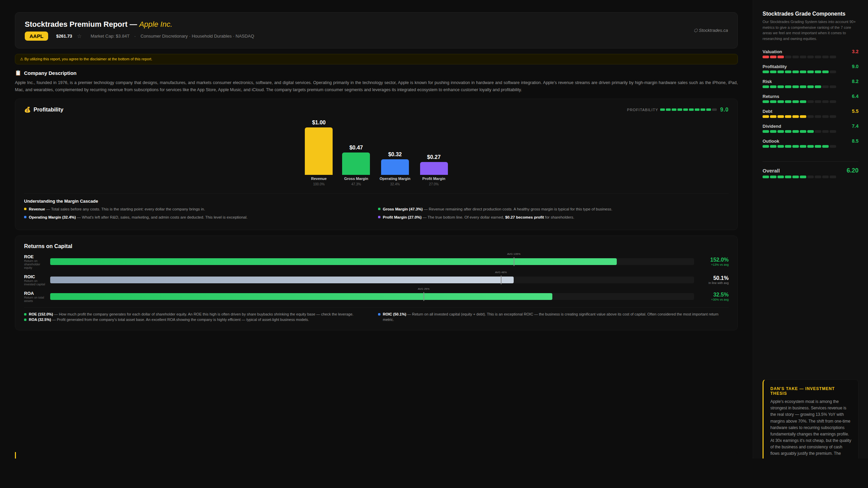The width and height of the screenshot is (868, 488).
Task: Click the blue Operating Margin bar
Action: coord(395,167)
